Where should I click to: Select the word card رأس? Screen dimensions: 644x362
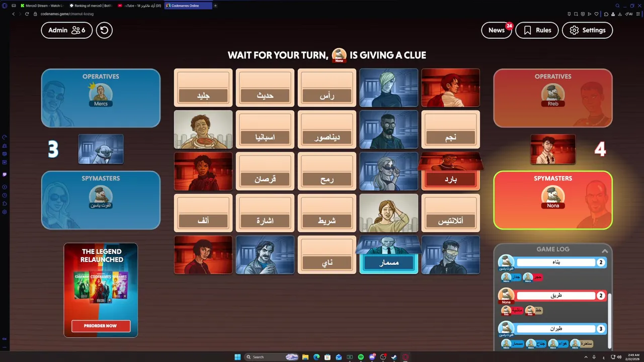(327, 88)
